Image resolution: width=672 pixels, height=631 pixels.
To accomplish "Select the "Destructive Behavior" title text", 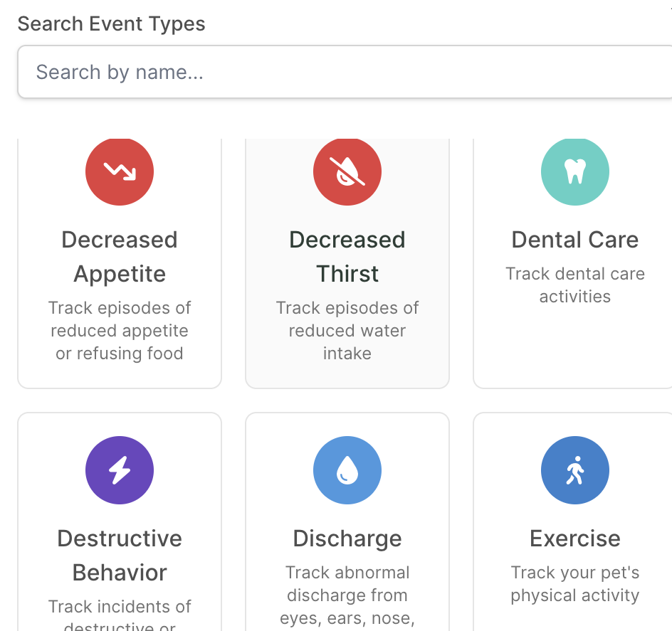I will (120, 556).
